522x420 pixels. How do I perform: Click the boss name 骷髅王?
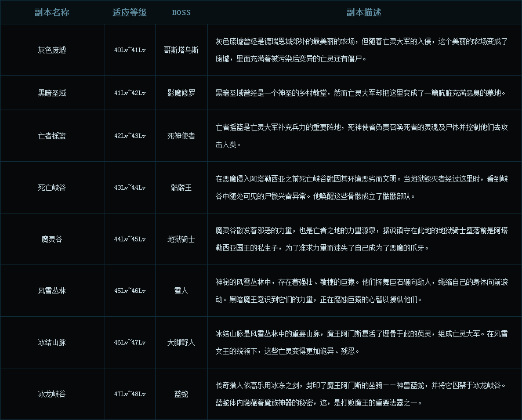click(x=181, y=187)
